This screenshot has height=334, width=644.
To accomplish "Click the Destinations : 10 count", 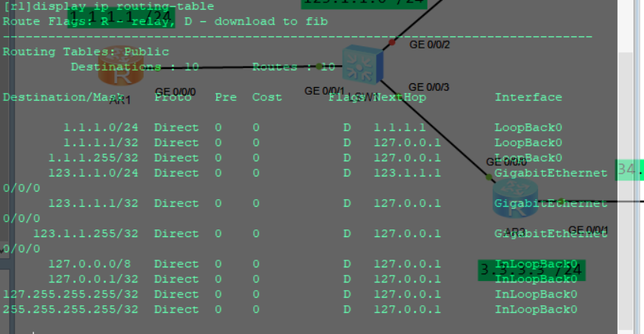I will [x=135, y=67].
